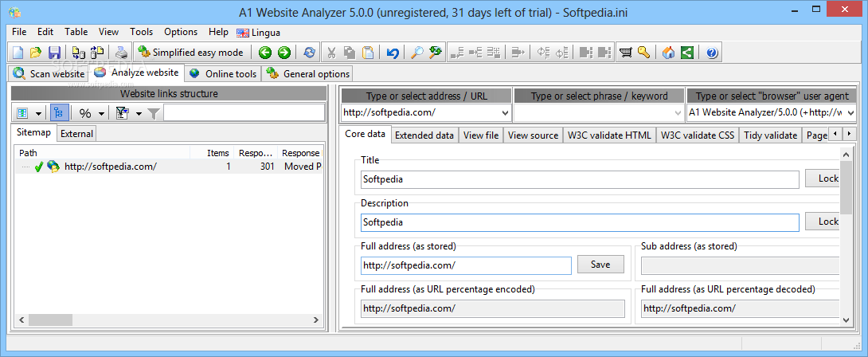Open the Help menu
This screenshot has height=357, width=868.
coord(219,32)
